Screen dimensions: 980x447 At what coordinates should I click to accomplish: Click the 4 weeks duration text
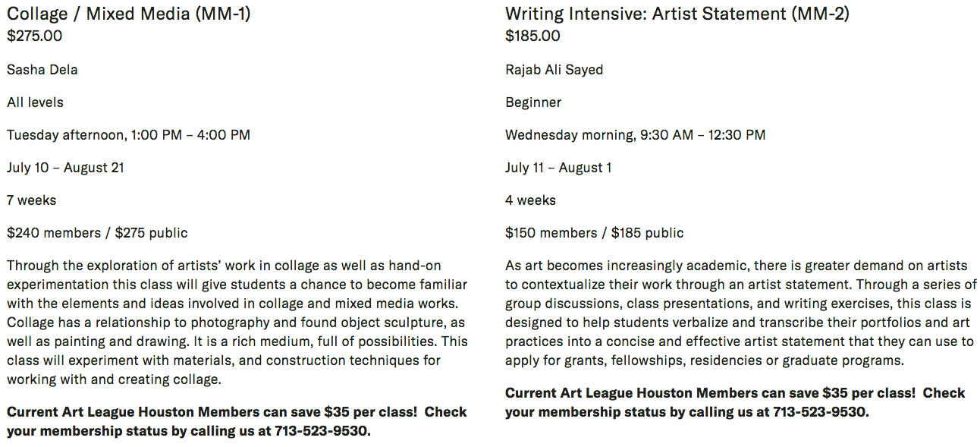530,200
